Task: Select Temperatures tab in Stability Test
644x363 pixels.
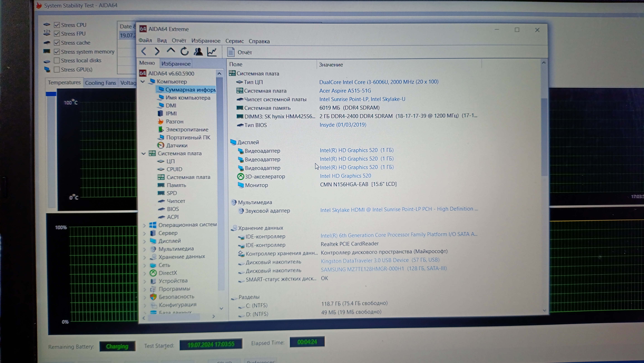Action: point(64,82)
